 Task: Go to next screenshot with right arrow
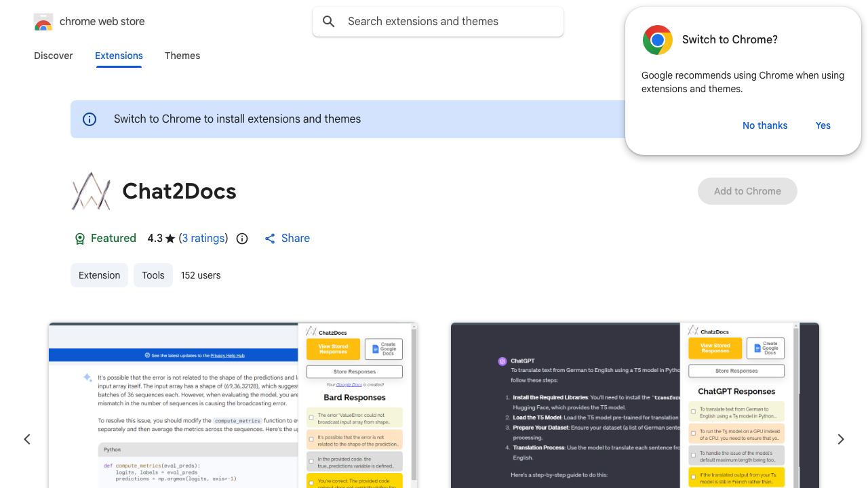coord(841,439)
